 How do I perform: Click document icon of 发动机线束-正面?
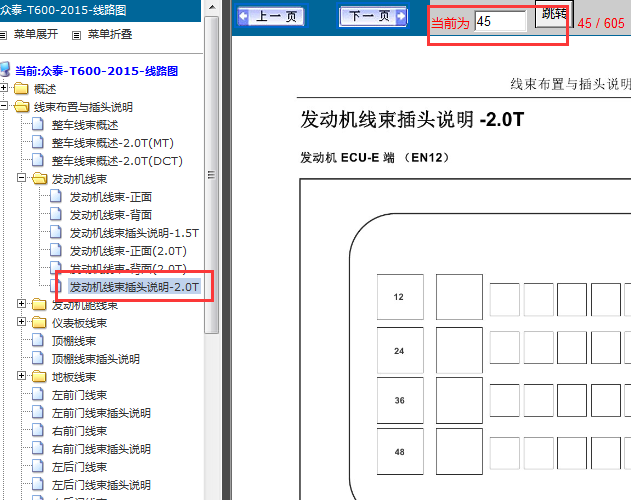pyautogui.click(x=56, y=196)
